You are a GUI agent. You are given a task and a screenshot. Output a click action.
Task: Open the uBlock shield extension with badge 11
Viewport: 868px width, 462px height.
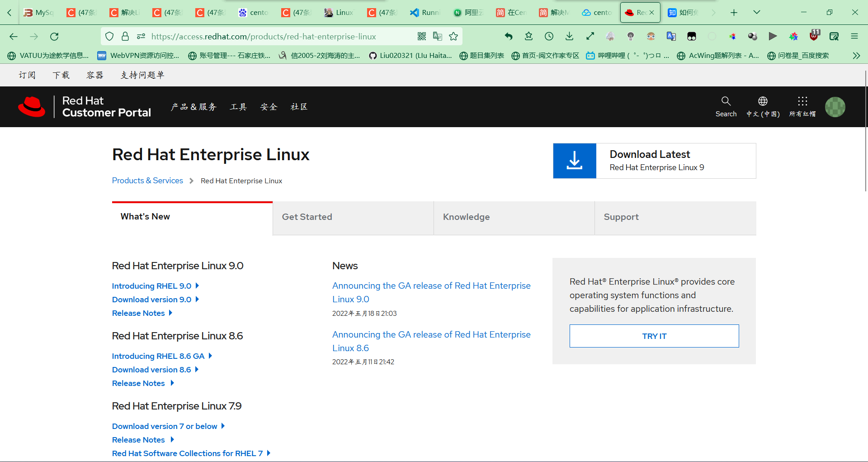815,36
